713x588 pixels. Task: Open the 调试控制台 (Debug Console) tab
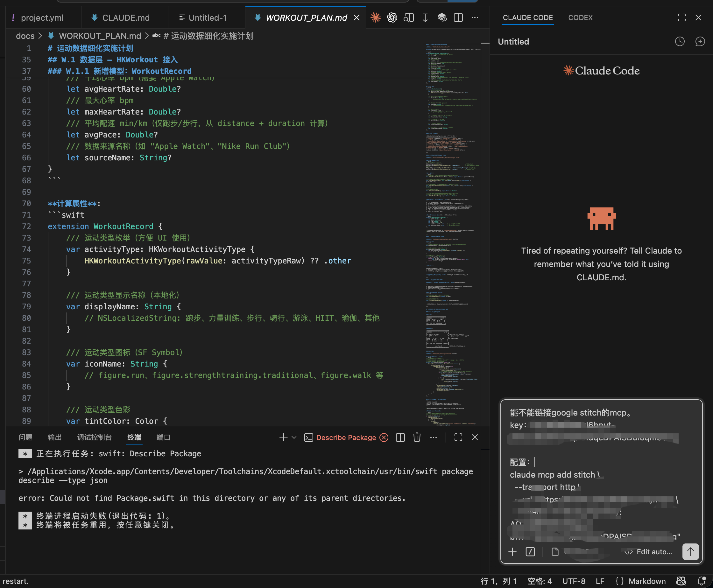tap(95, 437)
